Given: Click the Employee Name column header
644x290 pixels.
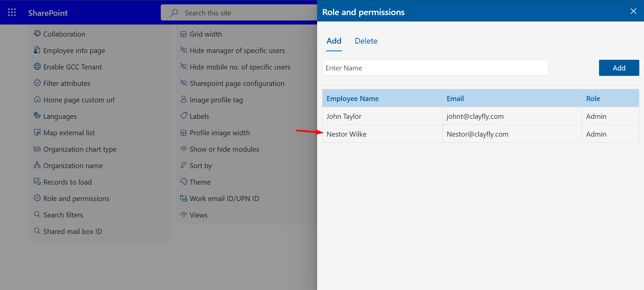Looking at the screenshot, I should click(x=382, y=98).
